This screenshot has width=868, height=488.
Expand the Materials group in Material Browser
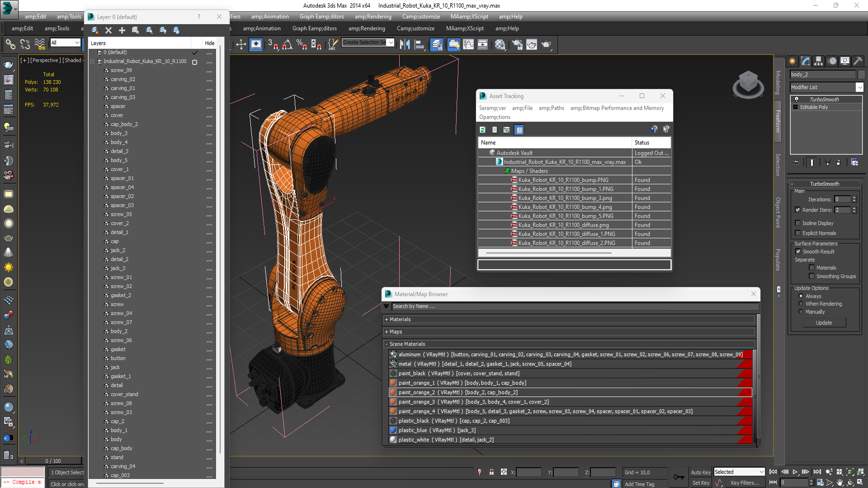tap(387, 319)
